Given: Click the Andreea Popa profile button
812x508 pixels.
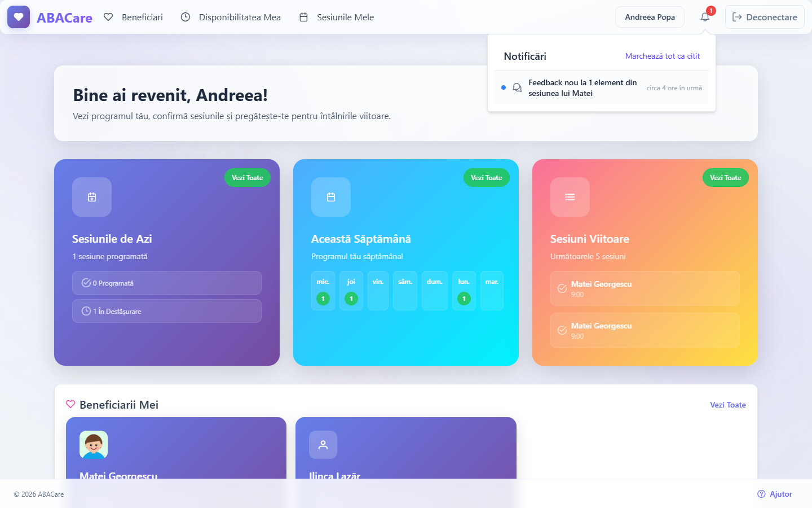Looking at the screenshot, I should (x=650, y=17).
